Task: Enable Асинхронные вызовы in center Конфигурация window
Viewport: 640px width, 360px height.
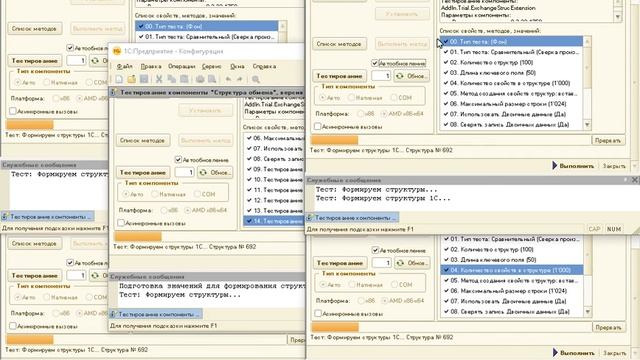Action: 120,223
